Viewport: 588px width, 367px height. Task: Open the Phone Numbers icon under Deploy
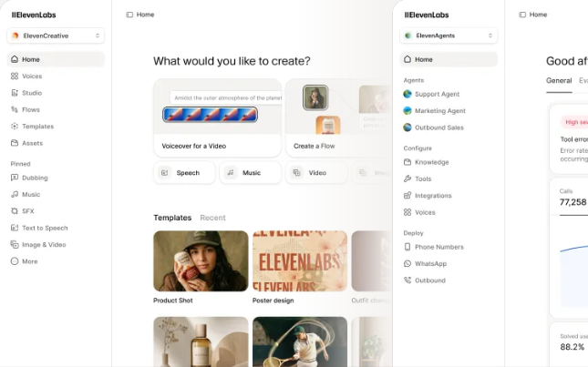click(x=407, y=247)
